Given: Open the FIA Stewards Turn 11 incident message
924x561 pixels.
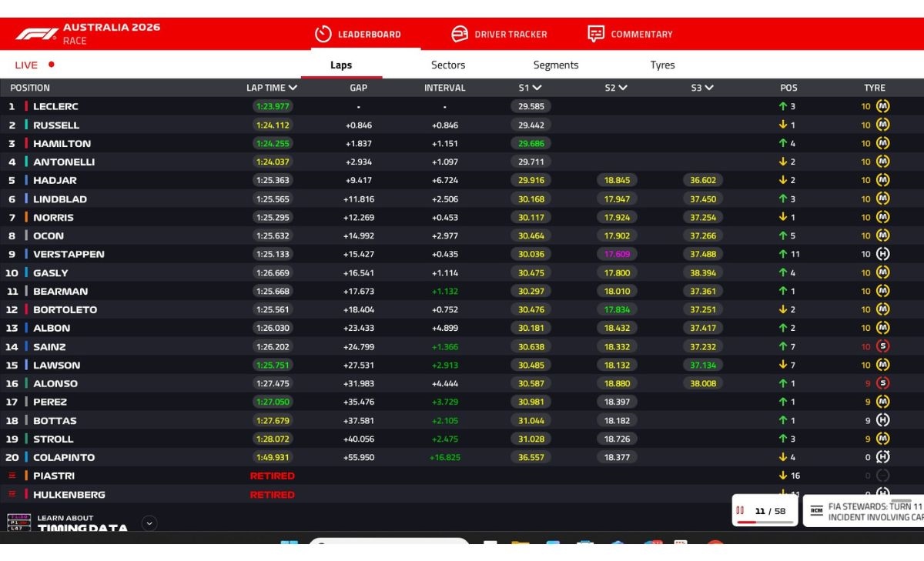Looking at the screenshot, I should pyautogui.click(x=875, y=512).
